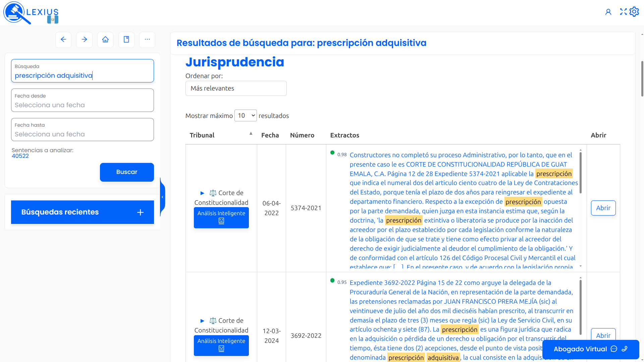Image resolution: width=644 pixels, height=362 pixels.
Task: Navigate forward with the right arrow icon
Action: click(x=84, y=40)
